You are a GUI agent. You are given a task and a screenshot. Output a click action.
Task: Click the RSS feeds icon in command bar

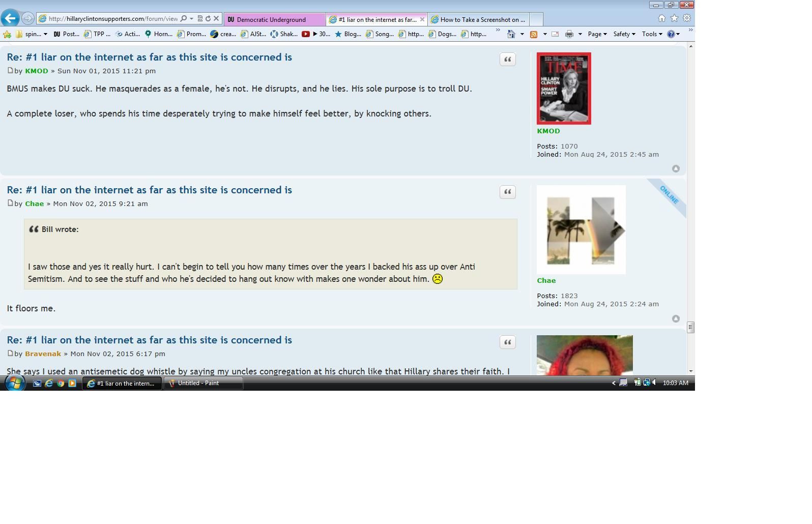[x=534, y=34]
